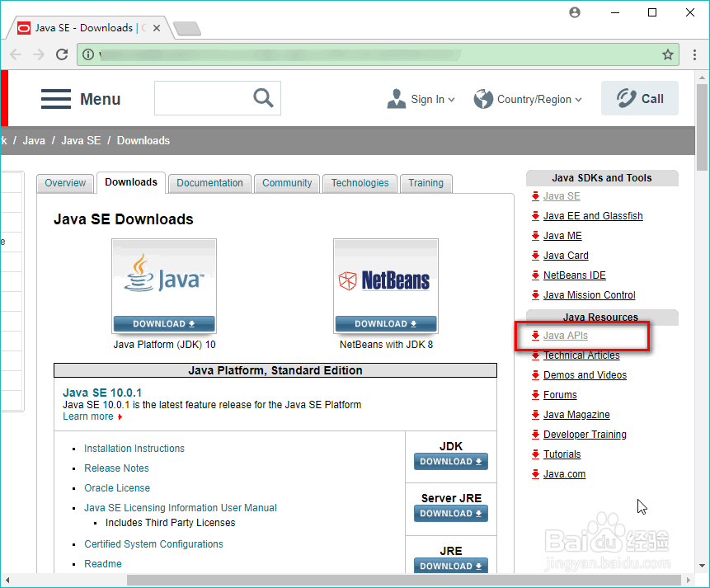Open the Chrome three-dot menu
Screen dimensions: 710x588
tap(694, 54)
